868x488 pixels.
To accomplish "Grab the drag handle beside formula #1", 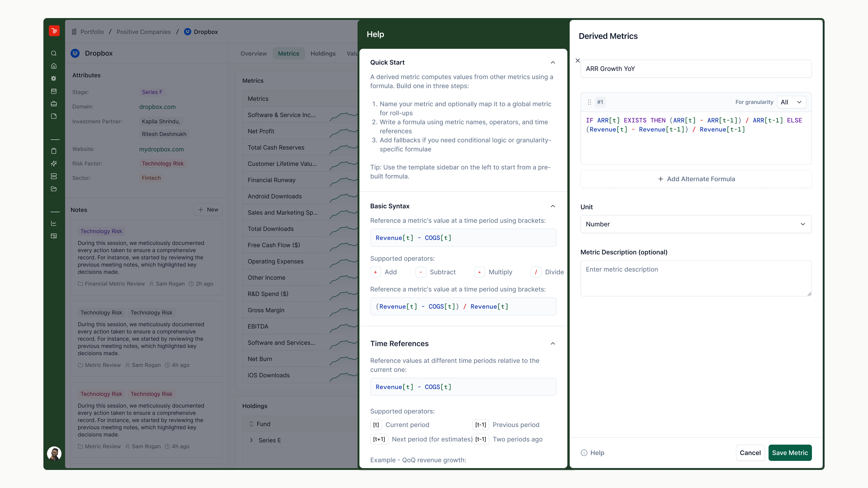I will click(x=589, y=102).
